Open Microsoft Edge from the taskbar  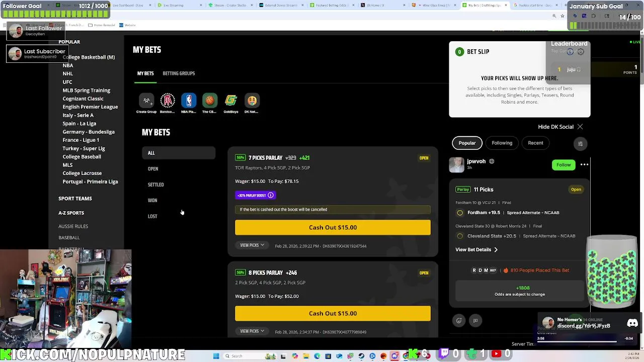(x=317, y=356)
